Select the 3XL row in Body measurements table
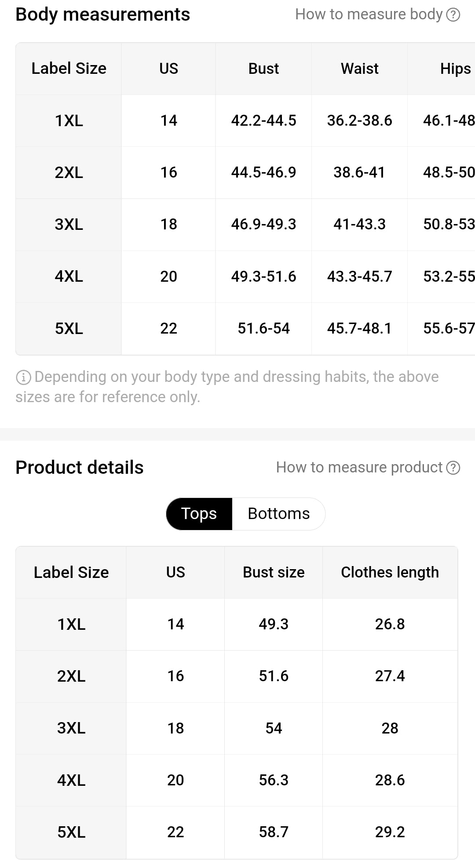This screenshot has width=475, height=868. click(69, 224)
